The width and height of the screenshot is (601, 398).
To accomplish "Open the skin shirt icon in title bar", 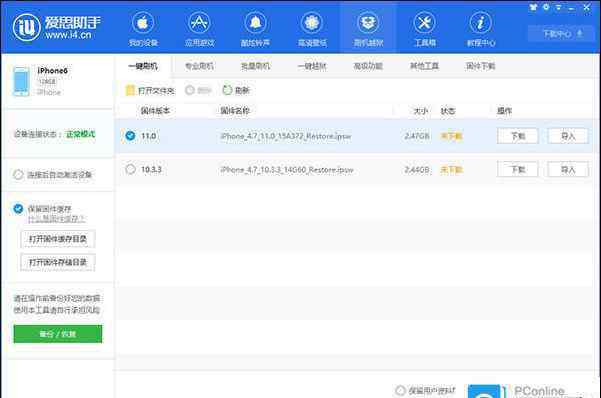I will 533,7.
